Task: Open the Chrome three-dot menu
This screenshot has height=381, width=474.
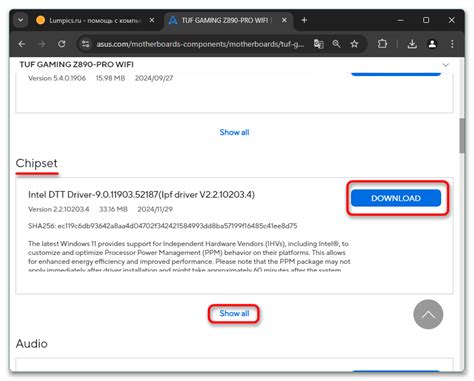Action: [452, 44]
